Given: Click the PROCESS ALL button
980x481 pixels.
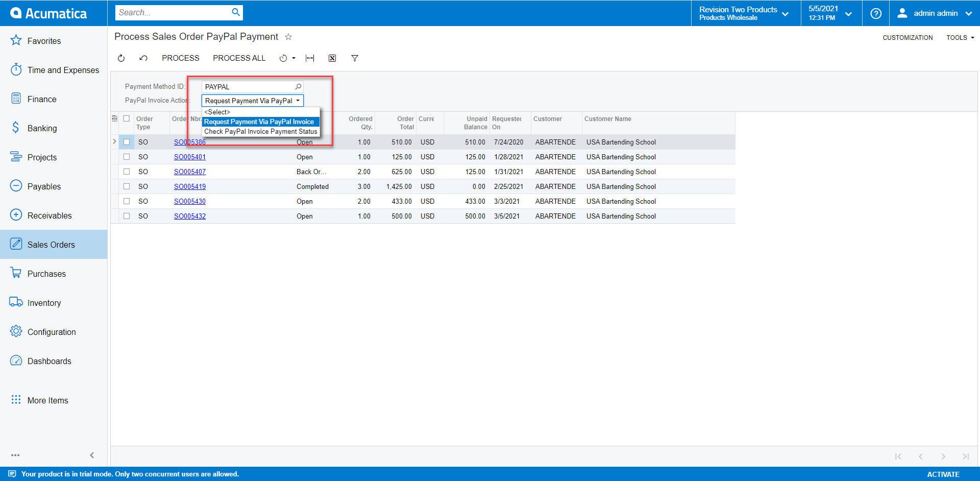Looking at the screenshot, I should click(x=239, y=58).
